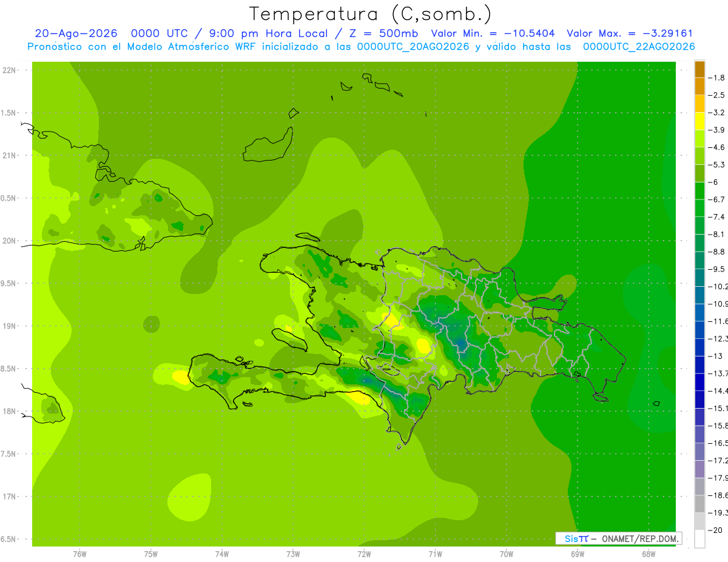This screenshot has height=562, width=728.
Task: Click the colorbar value "-4.6"
Action: [717, 147]
